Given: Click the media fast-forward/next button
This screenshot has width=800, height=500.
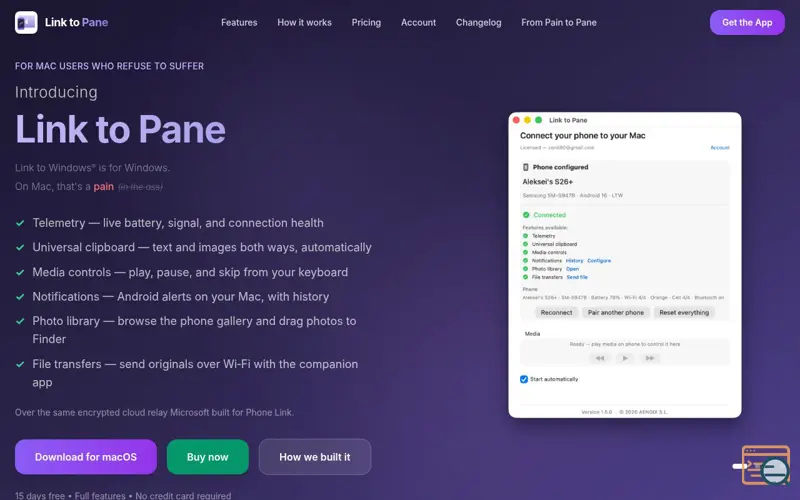Looking at the screenshot, I should tap(649, 358).
